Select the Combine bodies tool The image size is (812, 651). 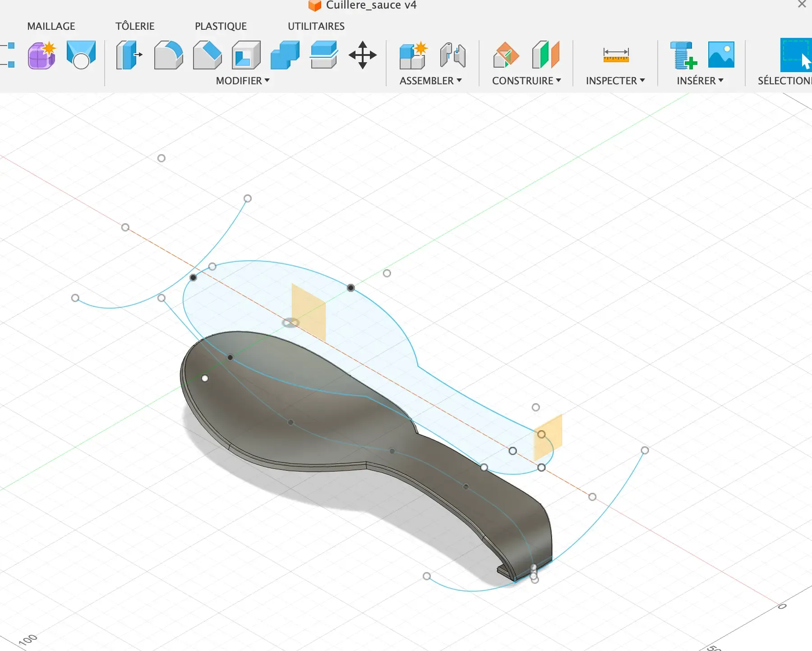click(x=285, y=55)
